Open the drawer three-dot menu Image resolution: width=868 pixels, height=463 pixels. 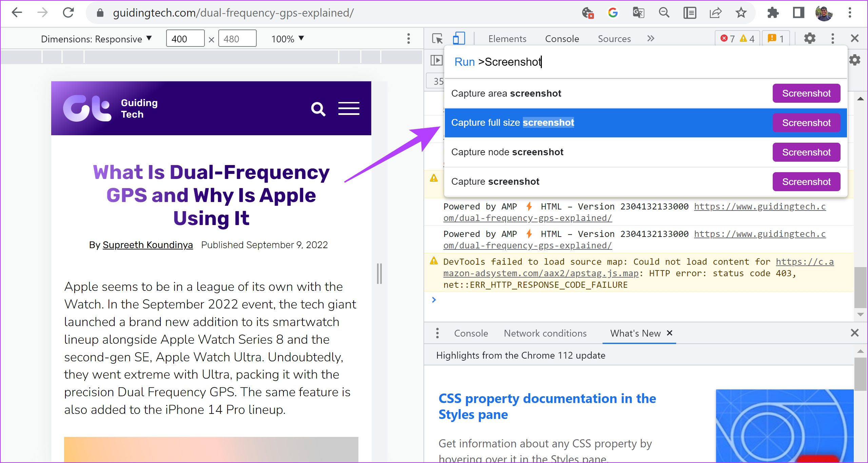coord(437,333)
